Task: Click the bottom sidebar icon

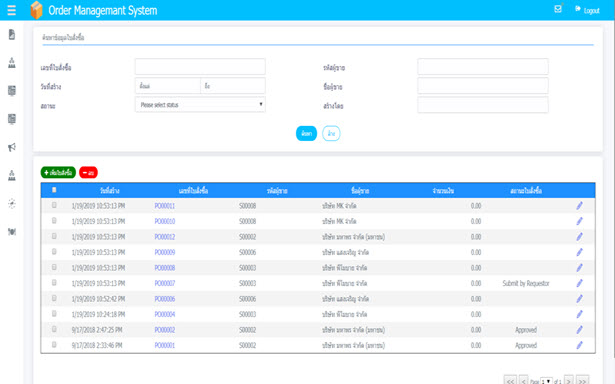Action: click(x=12, y=232)
